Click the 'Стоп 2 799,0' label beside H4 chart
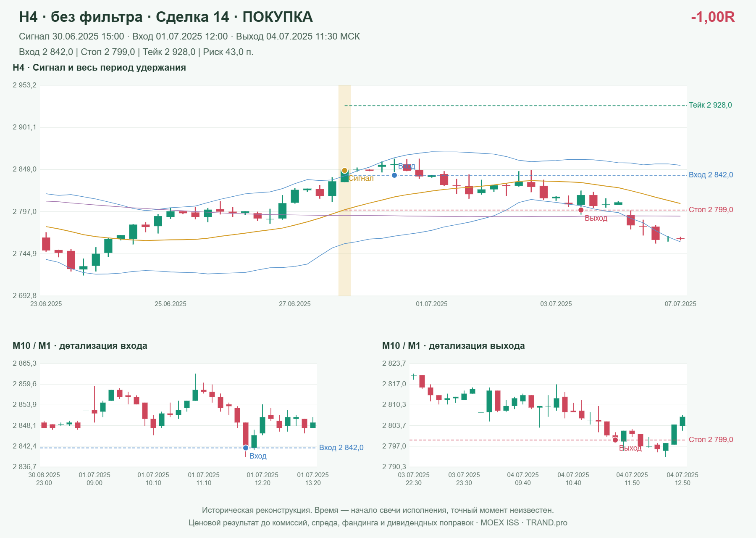 pyautogui.click(x=711, y=210)
